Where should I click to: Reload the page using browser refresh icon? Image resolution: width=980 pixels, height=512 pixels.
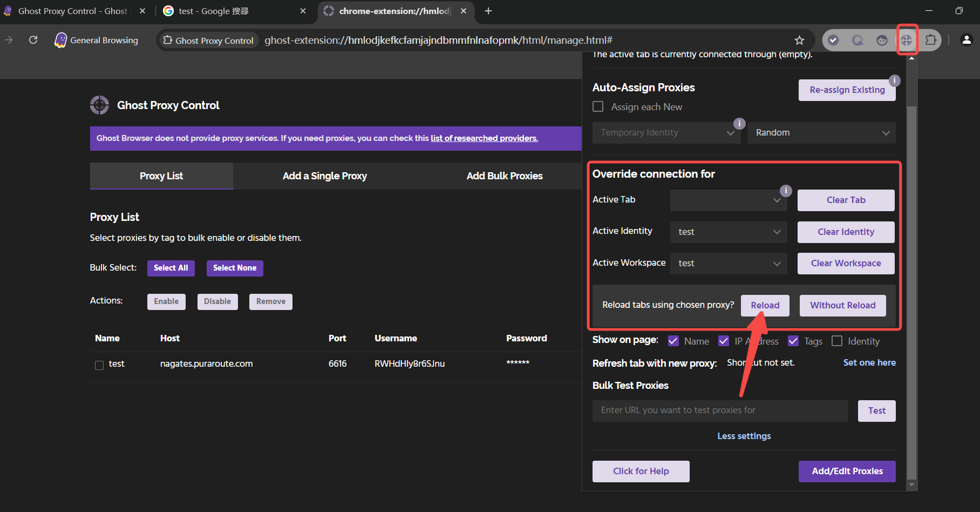33,40
